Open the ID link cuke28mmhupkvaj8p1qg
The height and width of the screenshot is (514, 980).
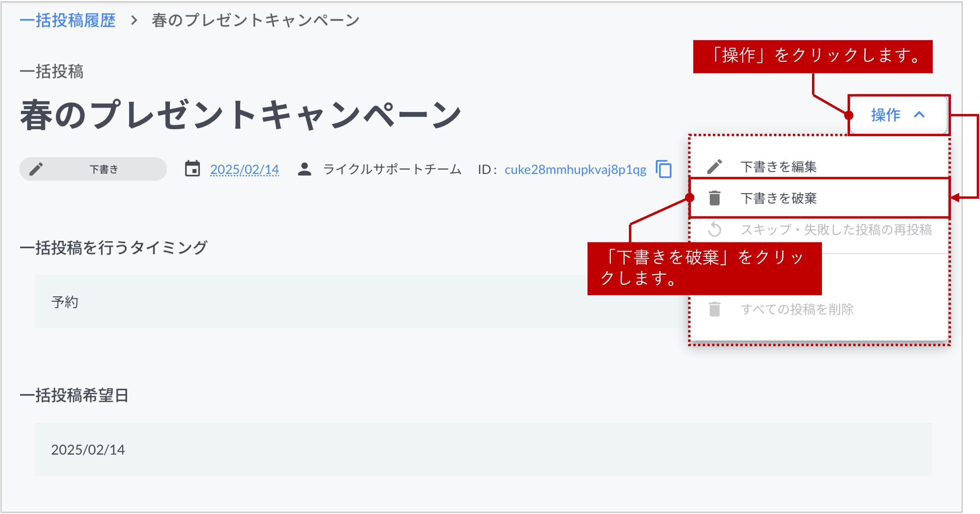[575, 170]
